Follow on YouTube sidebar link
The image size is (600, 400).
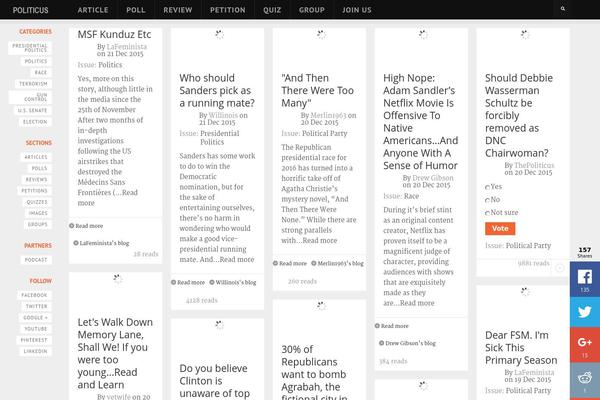pos(36,329)
